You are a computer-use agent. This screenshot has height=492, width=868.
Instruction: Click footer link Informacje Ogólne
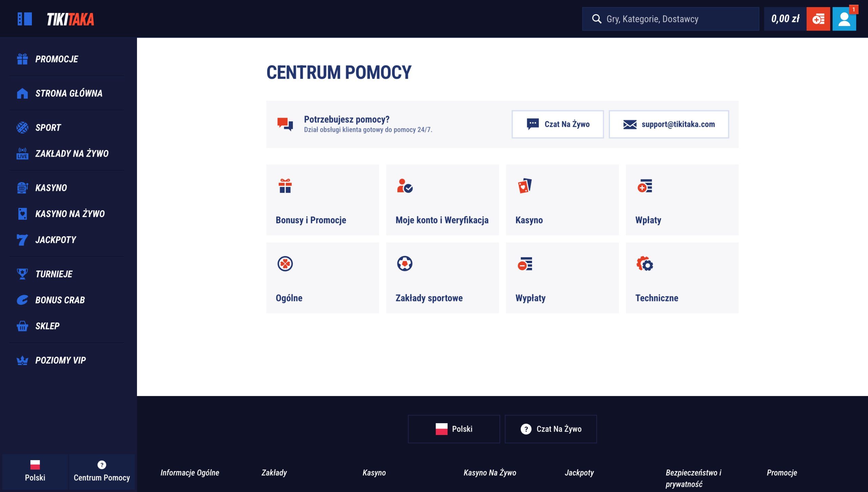tap(190, 472)
